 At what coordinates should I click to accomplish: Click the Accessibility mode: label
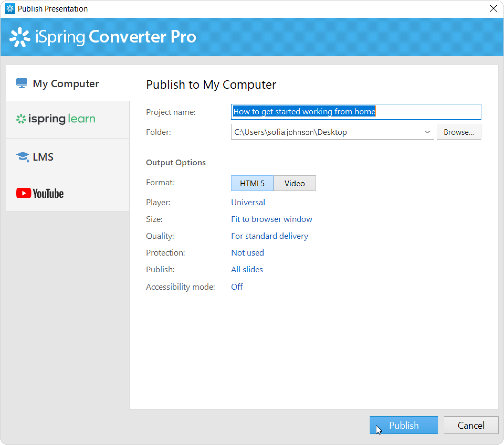181,287
